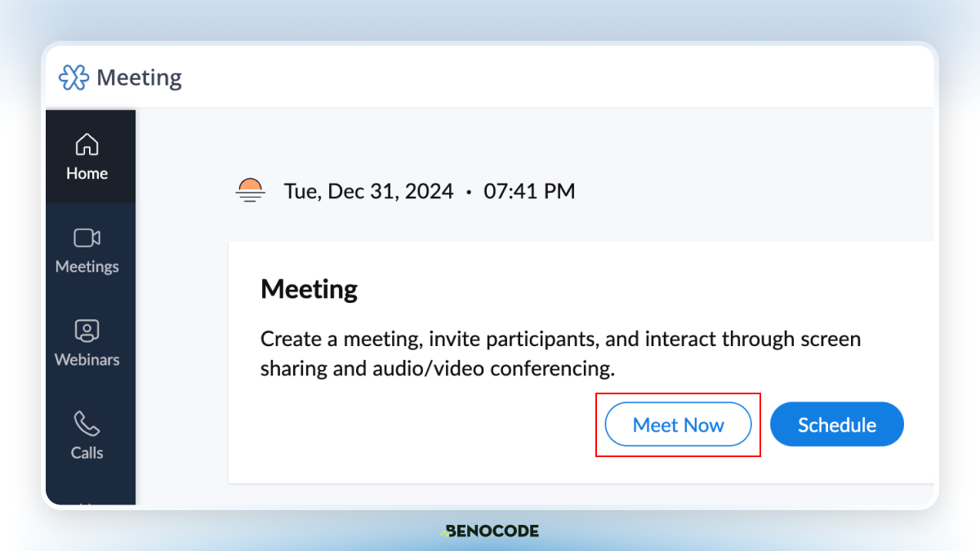Click the Home house icon in sidebar
Image resolution: width=980 pixels, height=551 pixels.
tap(87, 144)
